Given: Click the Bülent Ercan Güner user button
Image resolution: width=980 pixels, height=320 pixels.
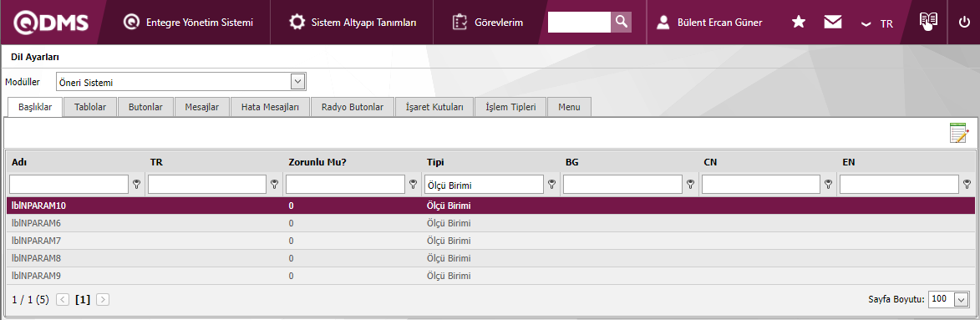Looking at the screenshot, I should 709,23.
